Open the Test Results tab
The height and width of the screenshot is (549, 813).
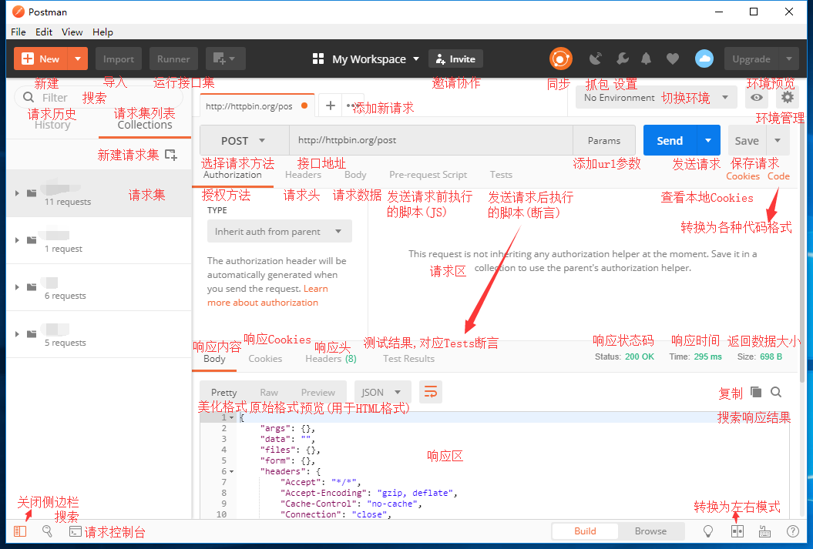(409, 358)
